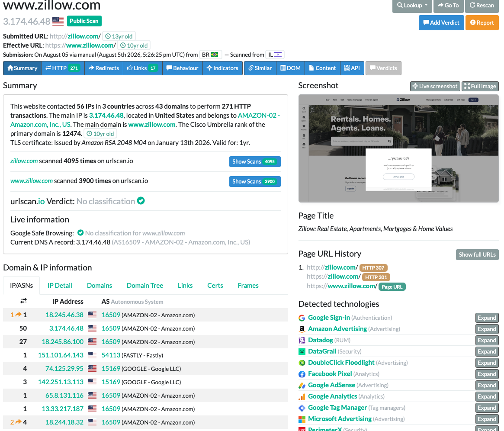Click the Brazil flag in submission line
The height and width of the screenshot is (431, 504).
(x=215, y=55)
